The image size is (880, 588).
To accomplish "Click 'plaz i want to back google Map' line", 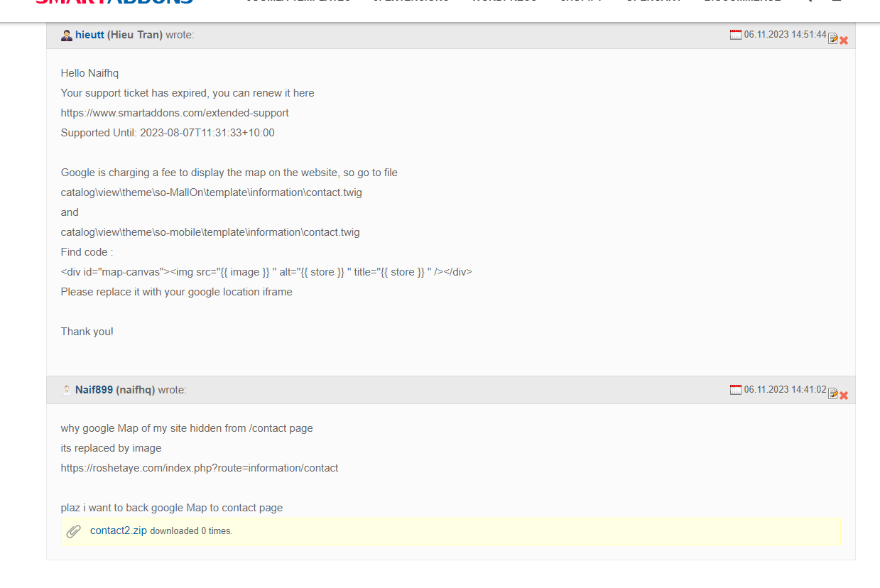I will [172, 508].
